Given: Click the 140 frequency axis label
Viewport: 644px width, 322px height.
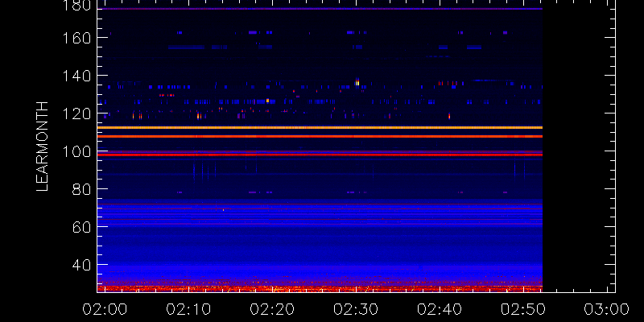Looking at the screenshot, I should (76, 76).
